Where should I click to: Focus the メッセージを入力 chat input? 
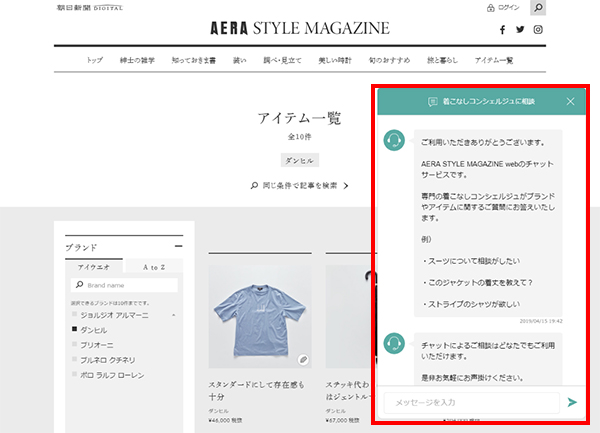pos(472,402)
